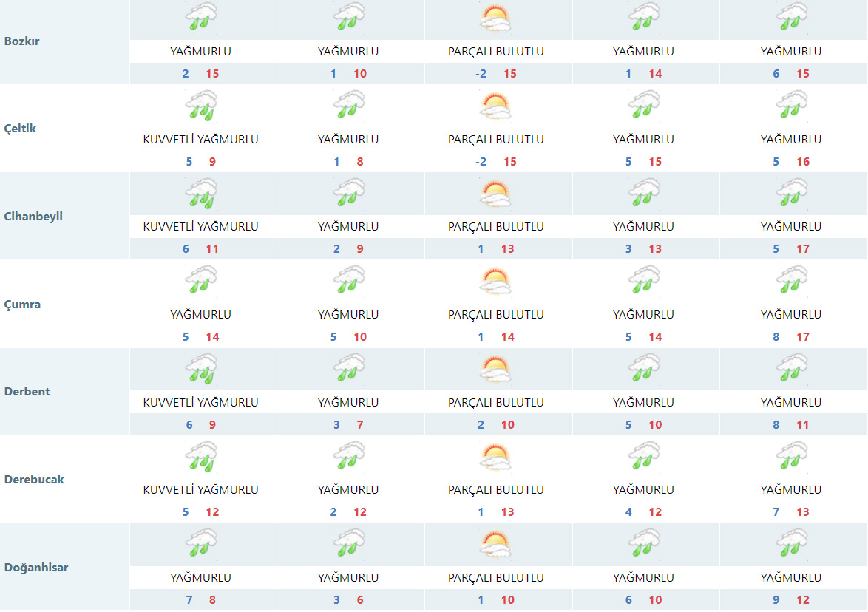Click the heavy rain icon for Çeltik
This screenshot has height=612, width=868.
(x=200, y=106)
